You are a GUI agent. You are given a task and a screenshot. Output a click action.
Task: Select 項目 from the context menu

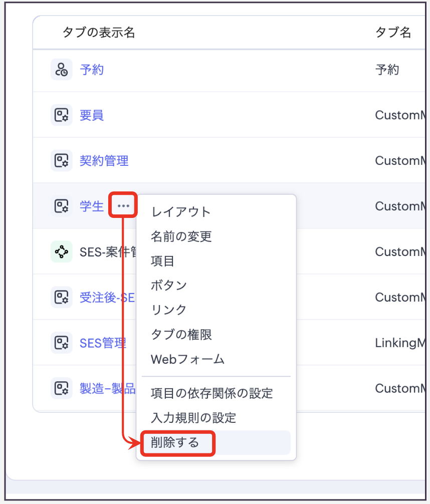coord(162,261)
